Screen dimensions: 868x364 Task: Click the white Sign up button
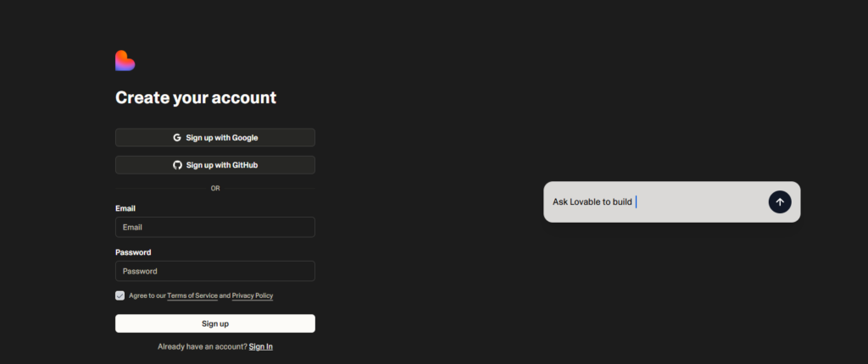(x=214, y=323)
